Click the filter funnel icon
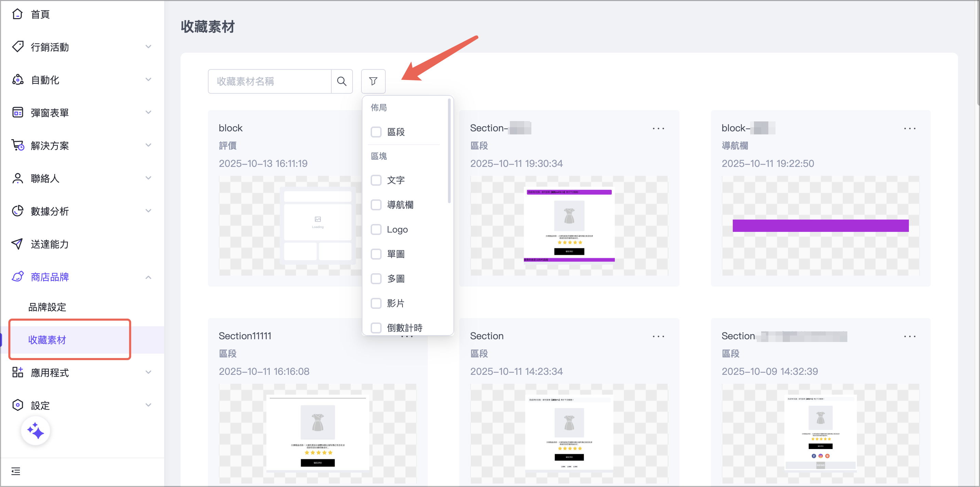The height and width of the screenshot is (487, 980). tap(373, 81)
